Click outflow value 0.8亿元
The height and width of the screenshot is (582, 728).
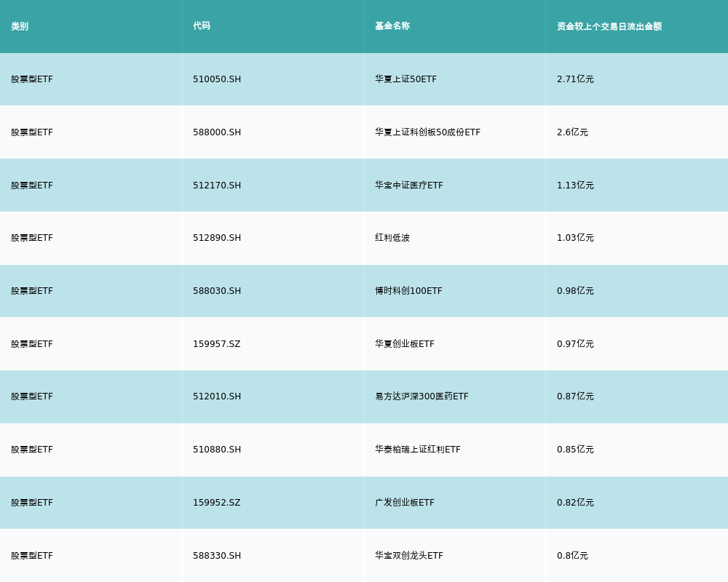point(572,556)
